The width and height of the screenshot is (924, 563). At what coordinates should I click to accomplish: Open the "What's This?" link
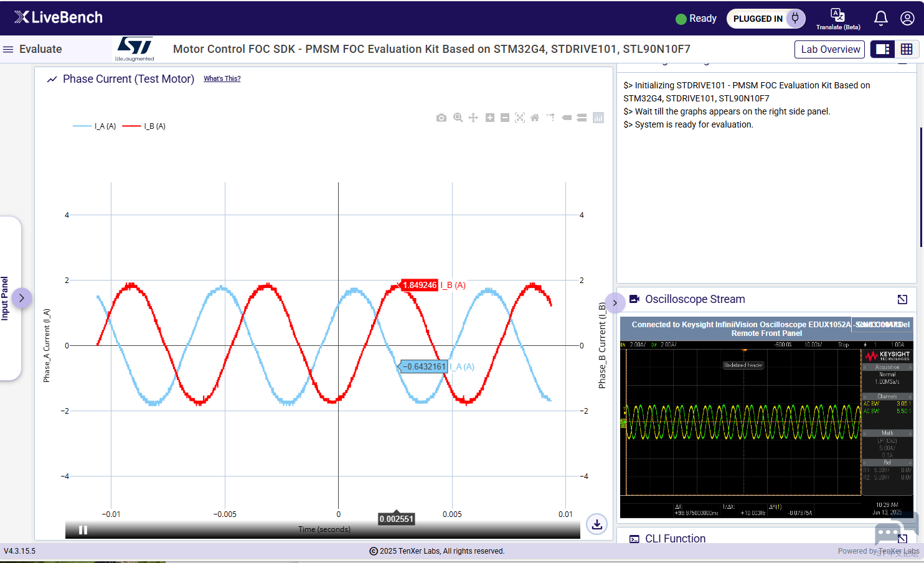point(222,78)
